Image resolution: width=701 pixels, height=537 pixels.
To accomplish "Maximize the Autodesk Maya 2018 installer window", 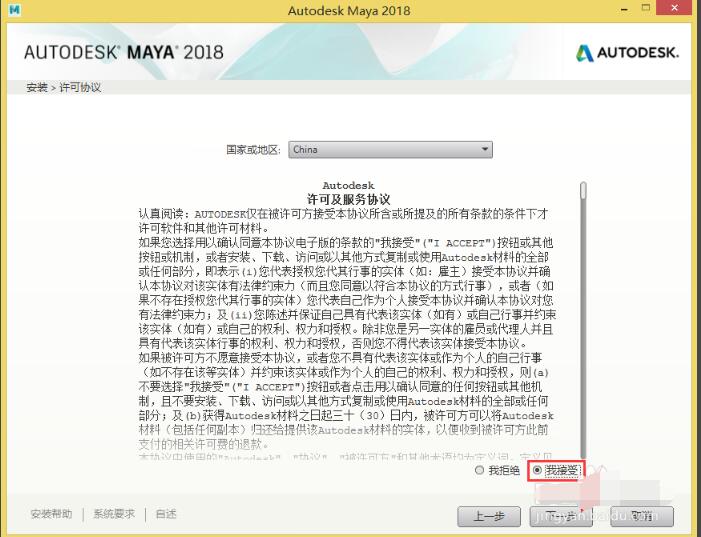I will coord(646,8).
